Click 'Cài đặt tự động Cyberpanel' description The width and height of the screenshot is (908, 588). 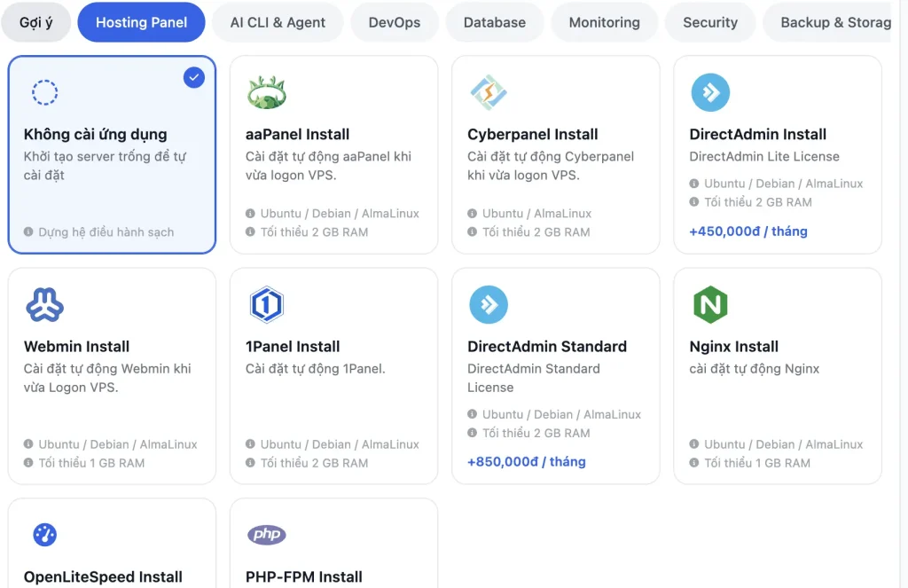pyautogui.click(x=551, y=166)
